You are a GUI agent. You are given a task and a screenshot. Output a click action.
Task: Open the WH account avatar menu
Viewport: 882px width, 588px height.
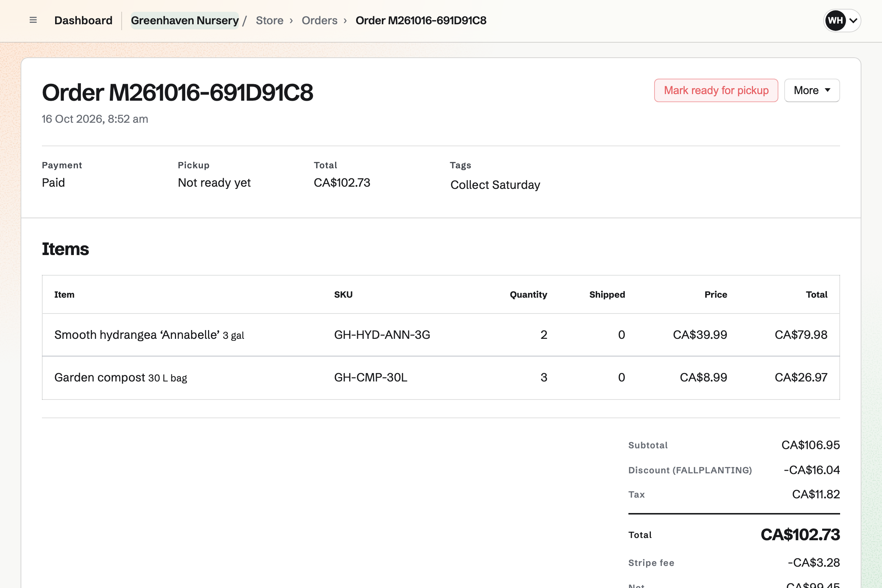point(842,20)
